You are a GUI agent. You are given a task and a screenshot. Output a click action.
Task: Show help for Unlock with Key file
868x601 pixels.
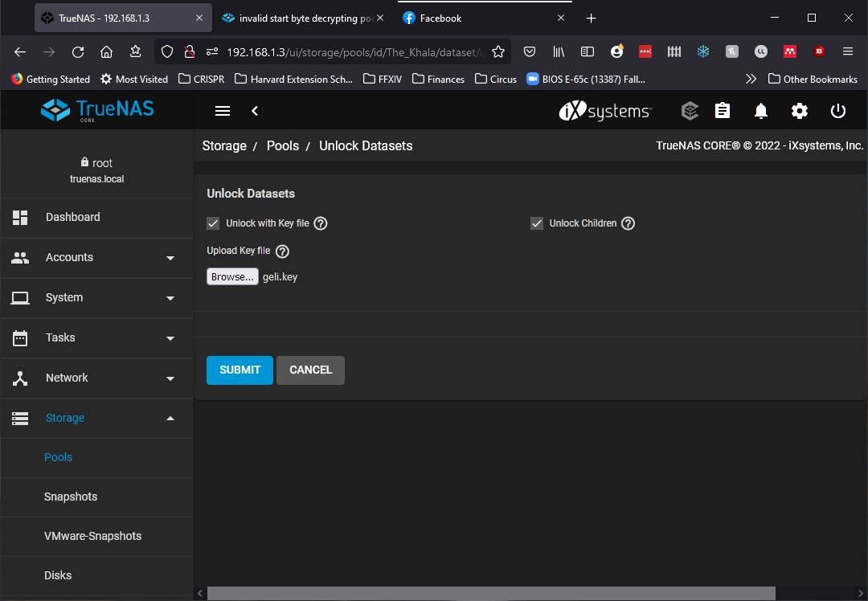pos(321,223)
